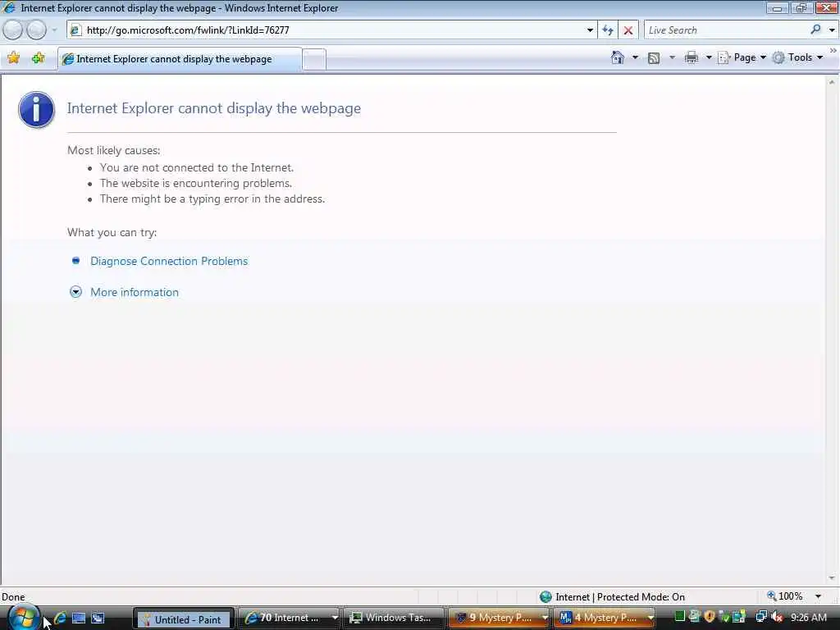
Task: Click the page icon in address bar
Action: pos(75,30)
